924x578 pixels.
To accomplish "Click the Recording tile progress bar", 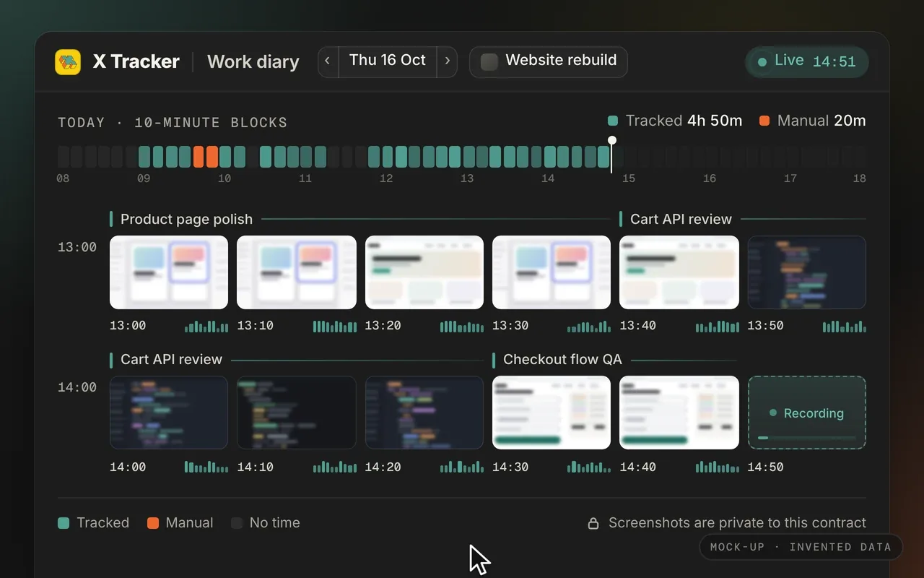I will (807, 438).
